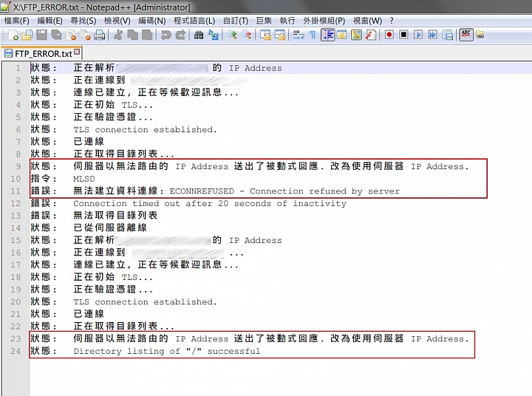Viewport: 532px width, 396px height.
Task: Open the 自訂(T) menu
Action: point(236,21)
